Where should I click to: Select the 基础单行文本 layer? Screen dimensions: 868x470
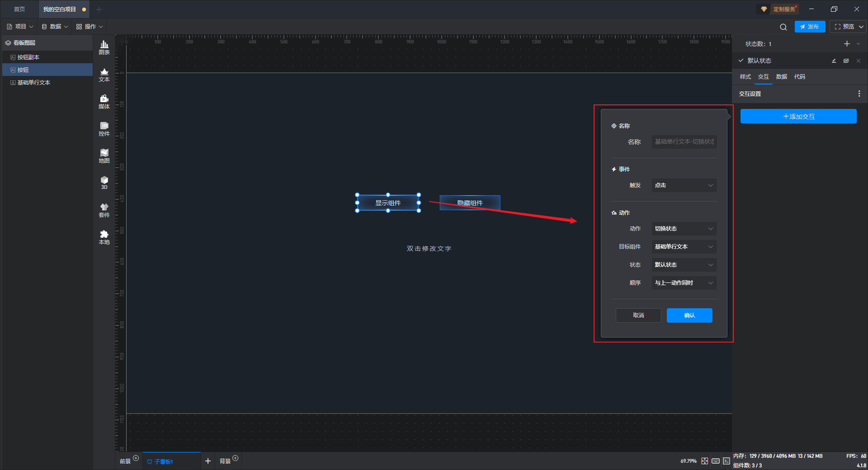pos(34,83)
